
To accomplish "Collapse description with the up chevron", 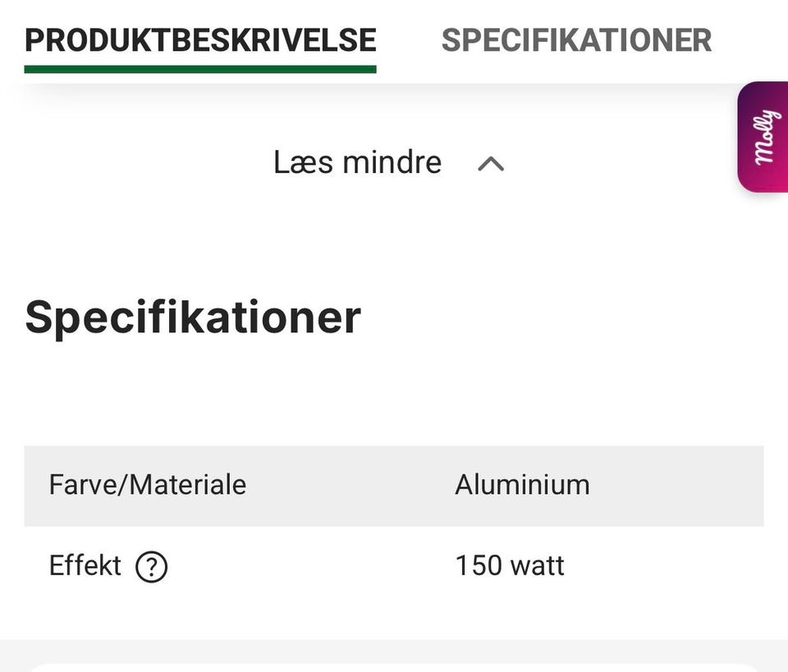I will (491, 164).
